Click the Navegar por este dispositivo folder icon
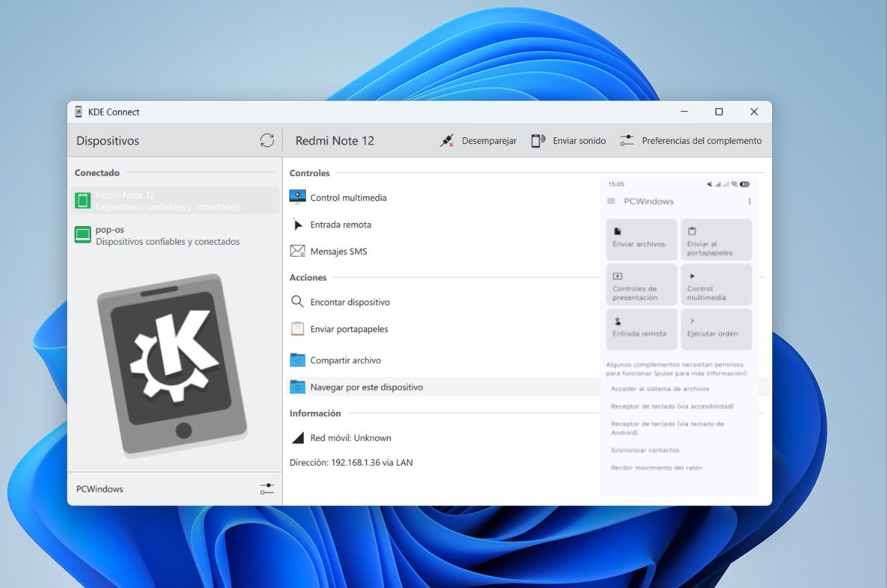This screenshot has height=588, width=887. click(298, 387)
